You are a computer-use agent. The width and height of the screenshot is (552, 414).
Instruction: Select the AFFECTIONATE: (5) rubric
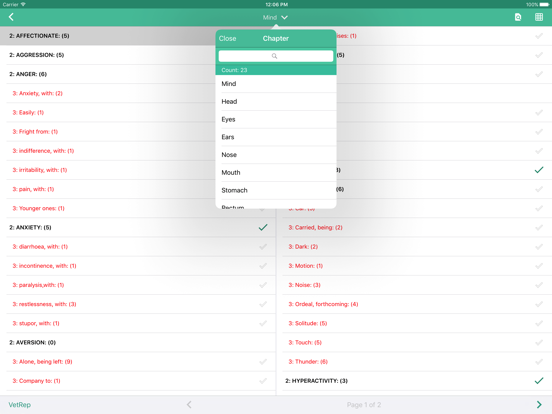[x=39, y=36]
